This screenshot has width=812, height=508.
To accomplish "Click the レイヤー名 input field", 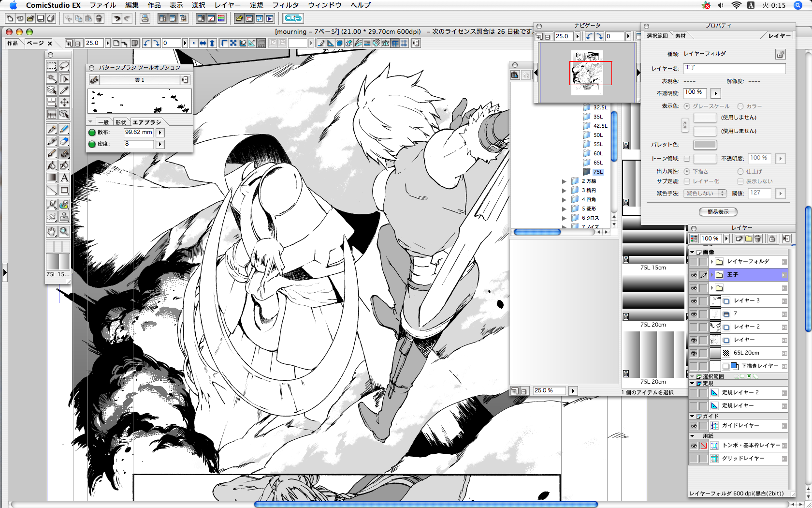I will tap(734, 68).
